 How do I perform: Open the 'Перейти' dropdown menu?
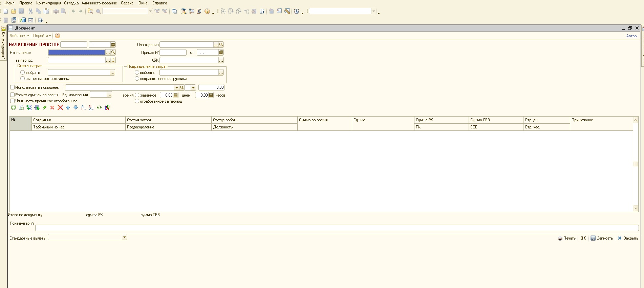(x=42, y=36)
